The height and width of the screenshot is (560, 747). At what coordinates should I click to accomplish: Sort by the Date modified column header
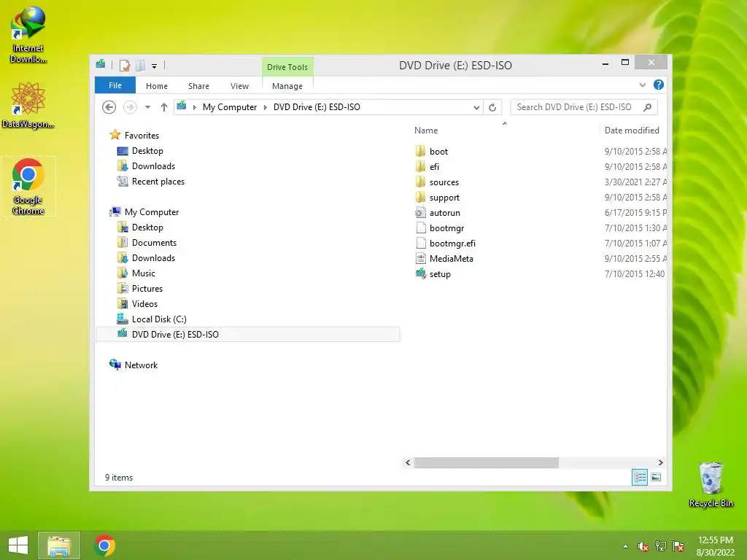pos(632,131)
